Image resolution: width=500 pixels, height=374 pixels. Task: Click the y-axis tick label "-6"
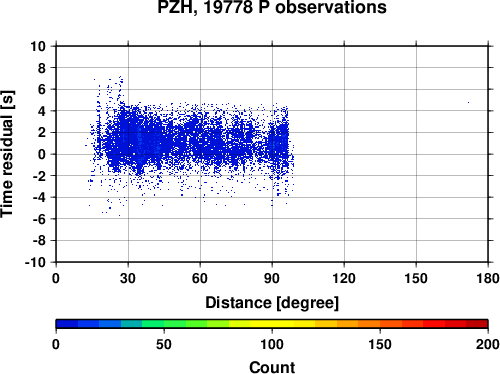pyautogui.click(x=39, y=219)
